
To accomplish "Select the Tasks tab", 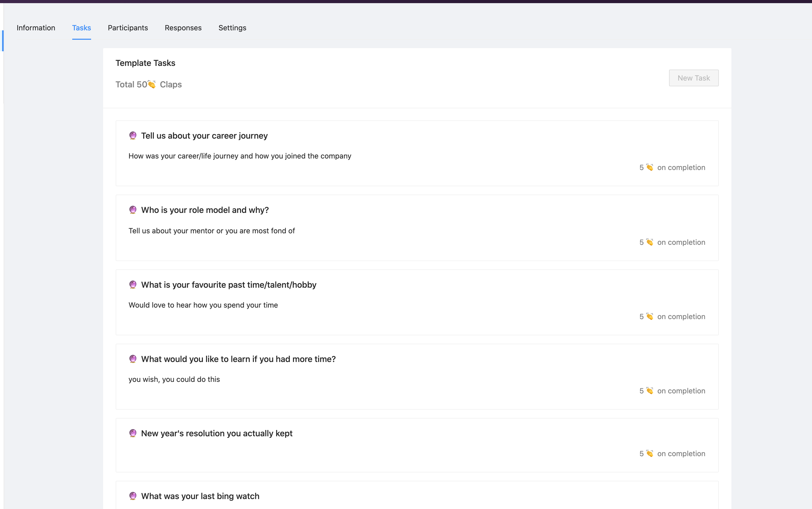I will [81, 28].
